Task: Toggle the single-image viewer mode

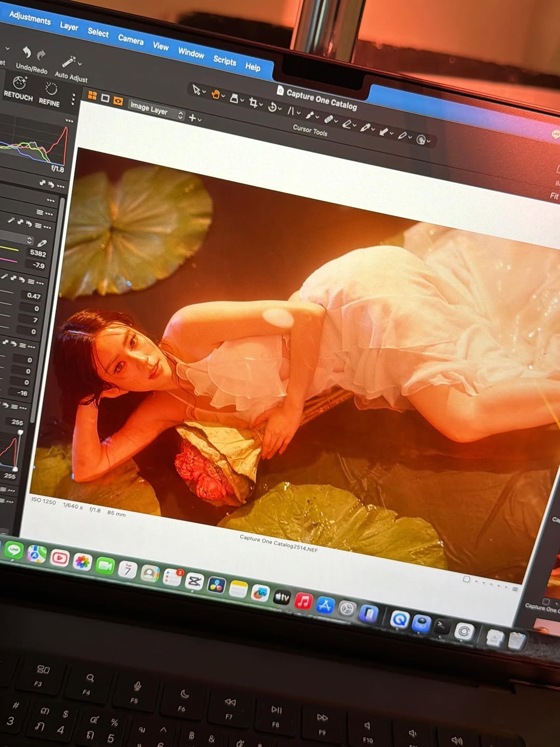Action: click(x=105, y=98)
